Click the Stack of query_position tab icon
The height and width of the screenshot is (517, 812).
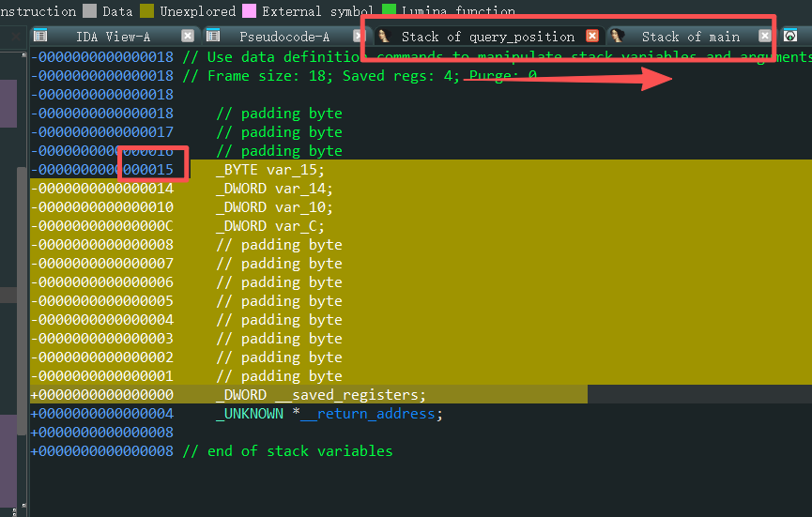click(x=384, y=37)
